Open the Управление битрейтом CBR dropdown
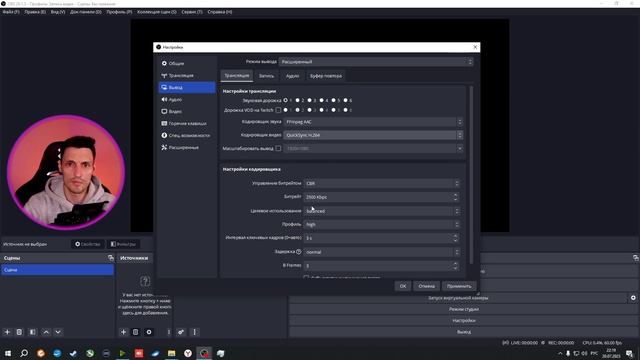The image size is (640, 360). pos(382,184)
